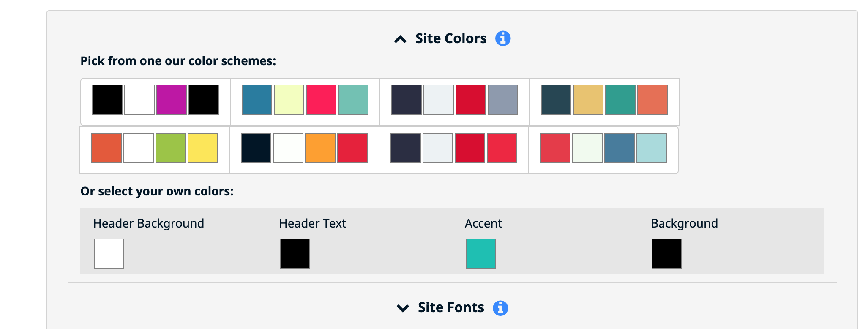Click the Site Fonts heading

pyautogui.click(x=451, y=307)
